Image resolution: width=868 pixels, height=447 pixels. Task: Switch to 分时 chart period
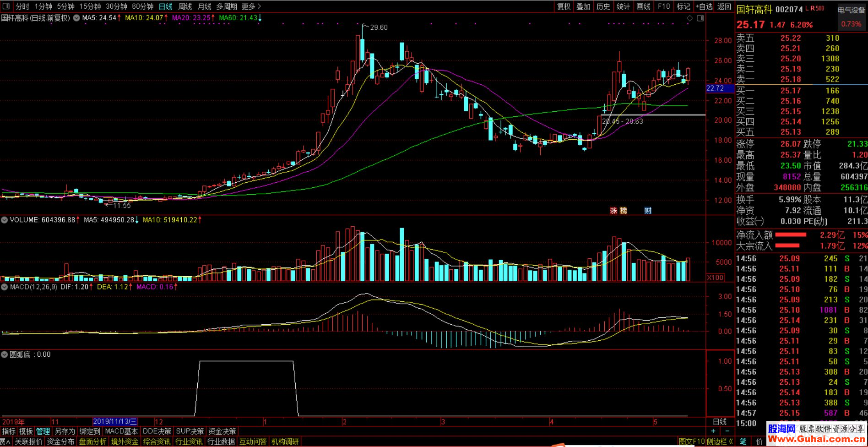pyautogui.click(x=22, y=6)
